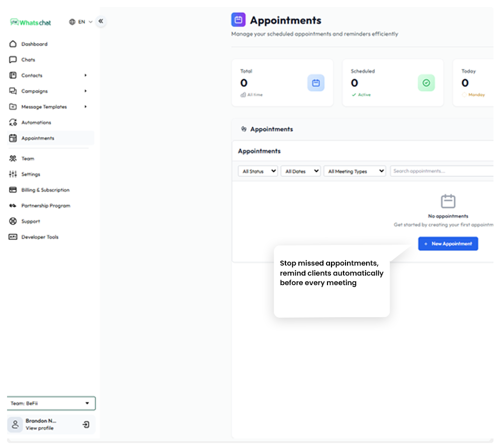Image resolution: width=503 pixels, height=448 pixels.
Task: Expand the Contacts submenu arrow
Action: pyautogui.click(x=85, y=75)
